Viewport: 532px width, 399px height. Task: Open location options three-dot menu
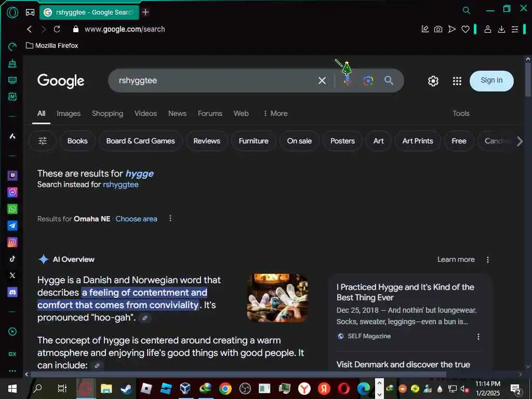point(170,219)
